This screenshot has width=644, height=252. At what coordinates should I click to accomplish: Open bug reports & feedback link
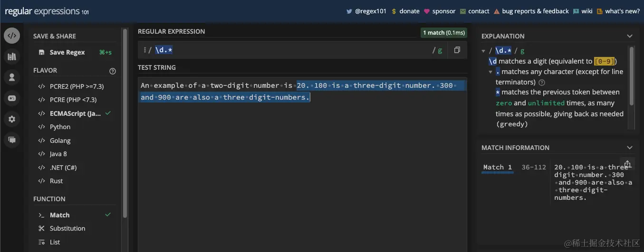(x=531, y=11)
